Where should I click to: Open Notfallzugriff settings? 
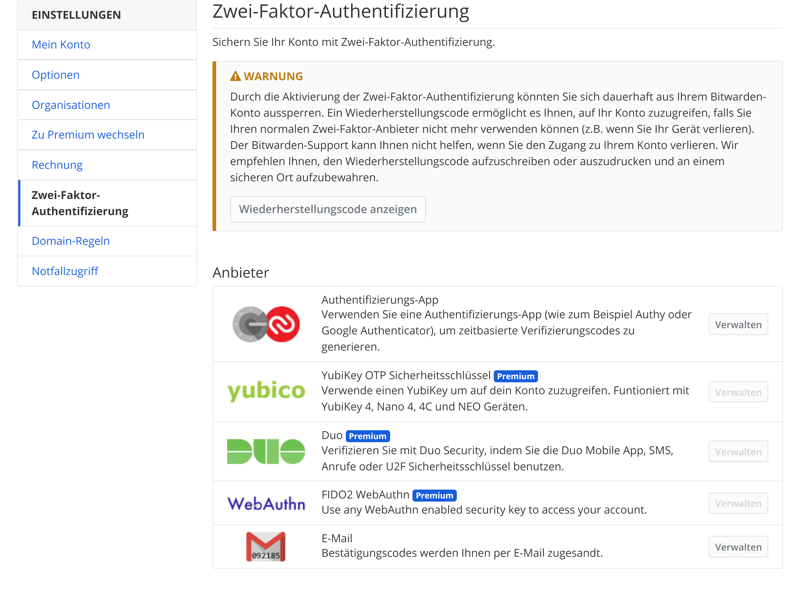tap(65, 271)
